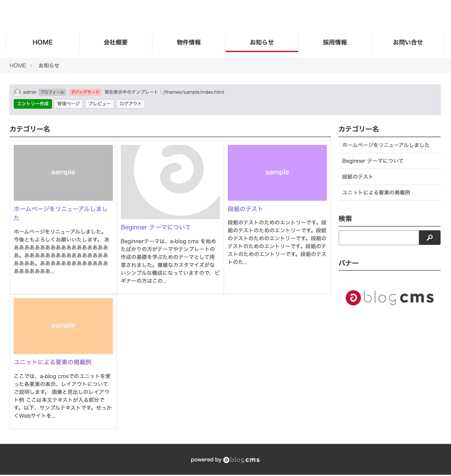The width and height of the screenshot is (451, 476).
Task: Click the magnifier search button
Action: [x=429, y=238]
